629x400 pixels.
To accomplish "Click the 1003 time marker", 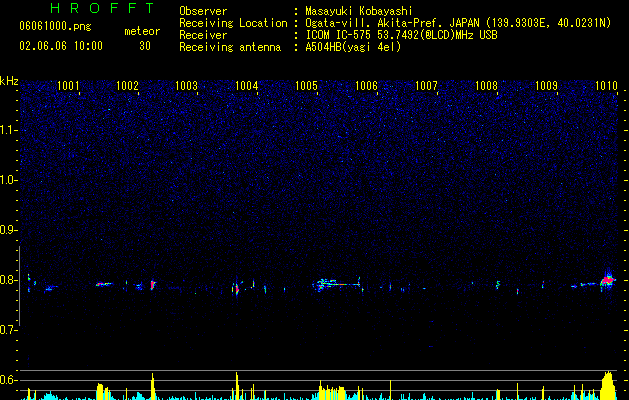I will (187, 85).
